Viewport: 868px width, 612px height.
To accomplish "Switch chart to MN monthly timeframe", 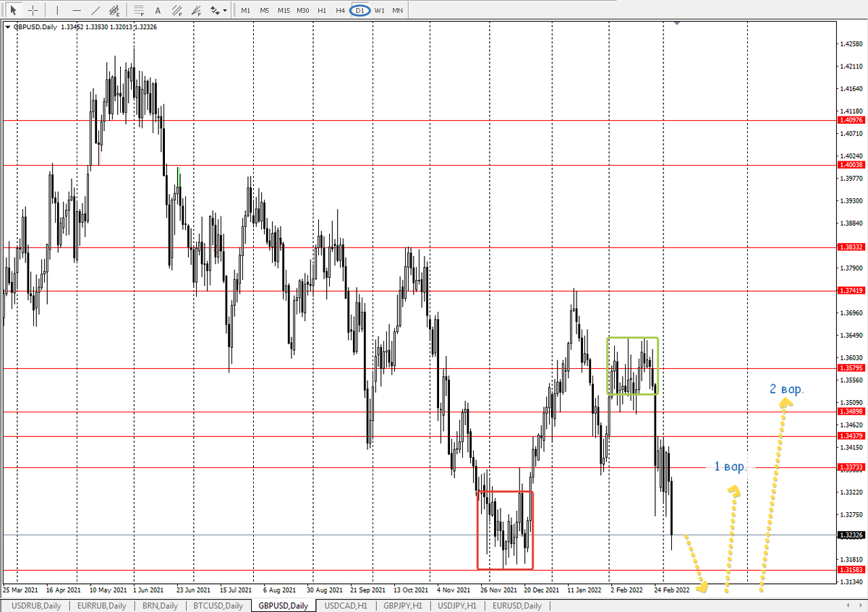I will (398, 10).
